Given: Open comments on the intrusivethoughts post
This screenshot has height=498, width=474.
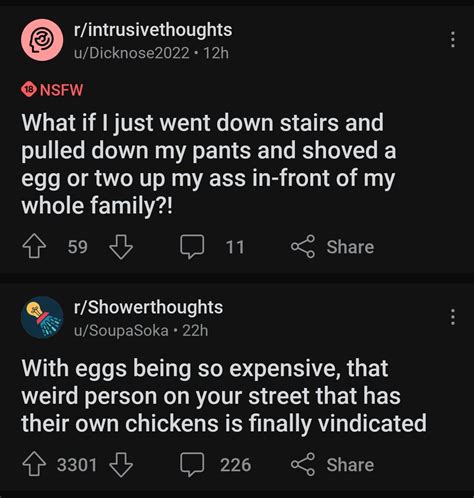Looking at the screenshot, I should (x=192, y=247).
